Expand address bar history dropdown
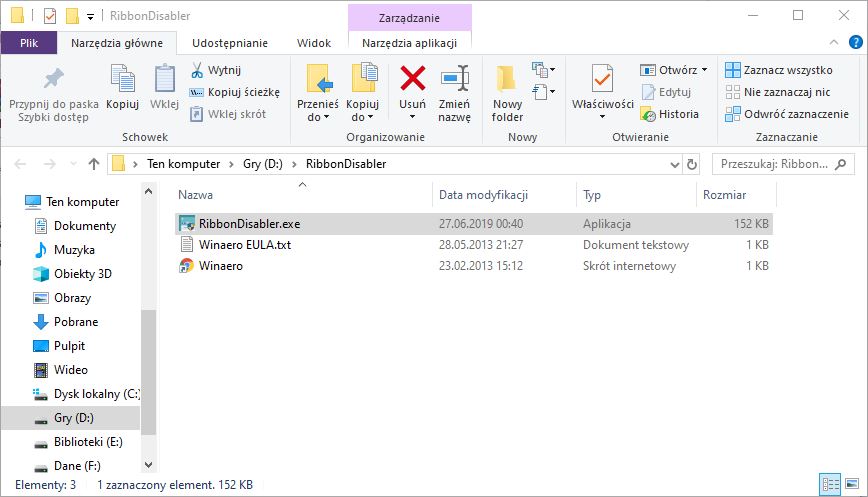 [675, 164]
